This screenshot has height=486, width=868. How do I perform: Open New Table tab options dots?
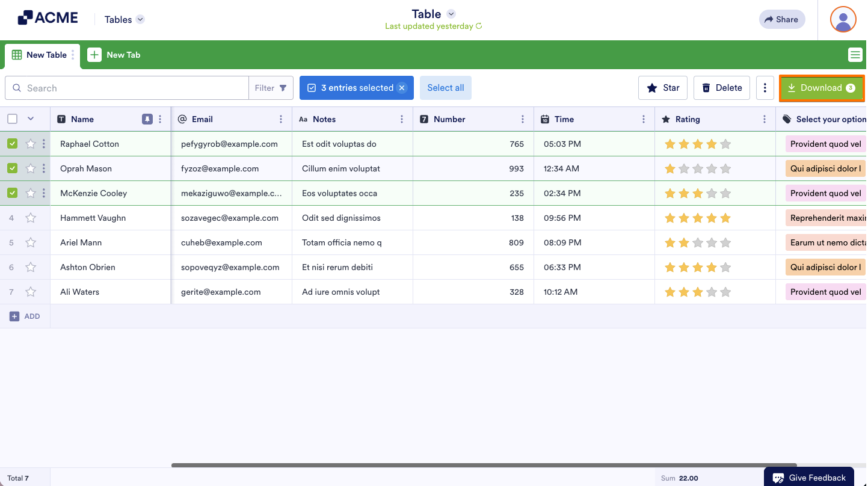73,55
